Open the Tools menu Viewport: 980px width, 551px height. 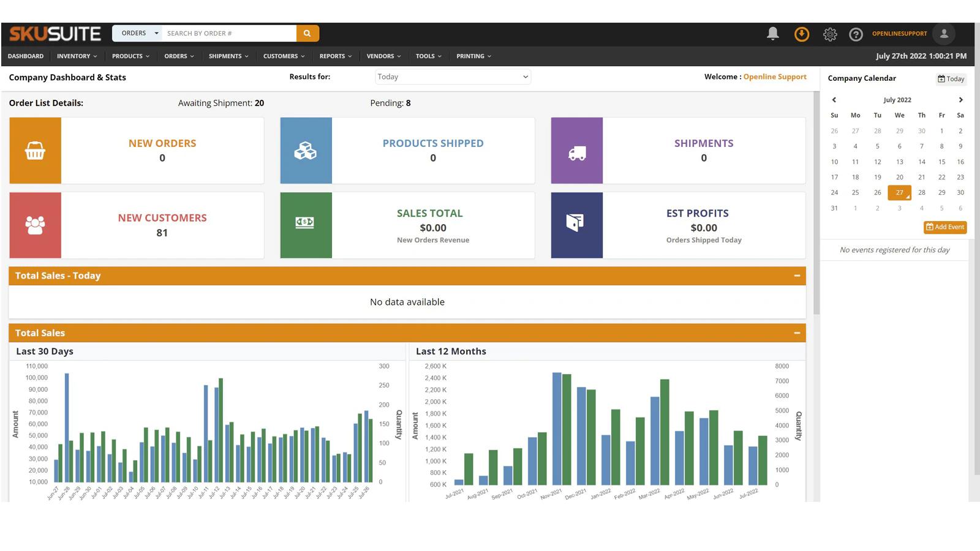click(x=428, y=56)
